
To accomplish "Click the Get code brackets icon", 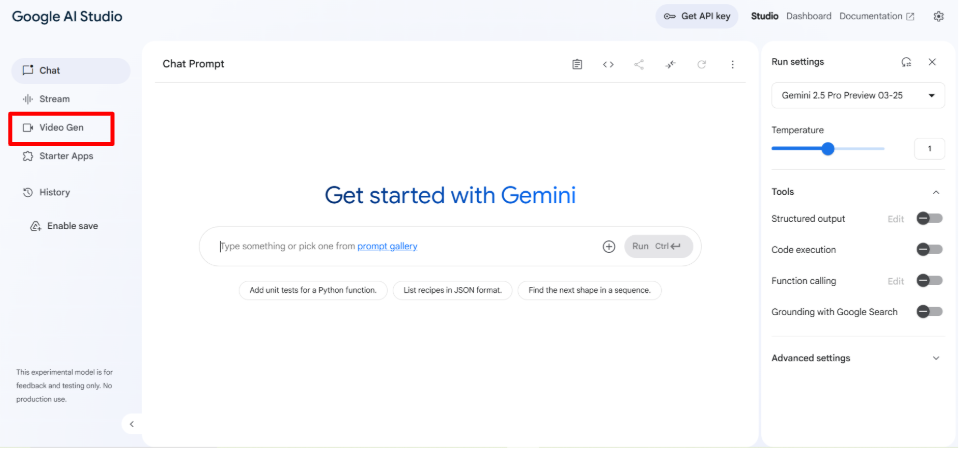I will 608,64.
